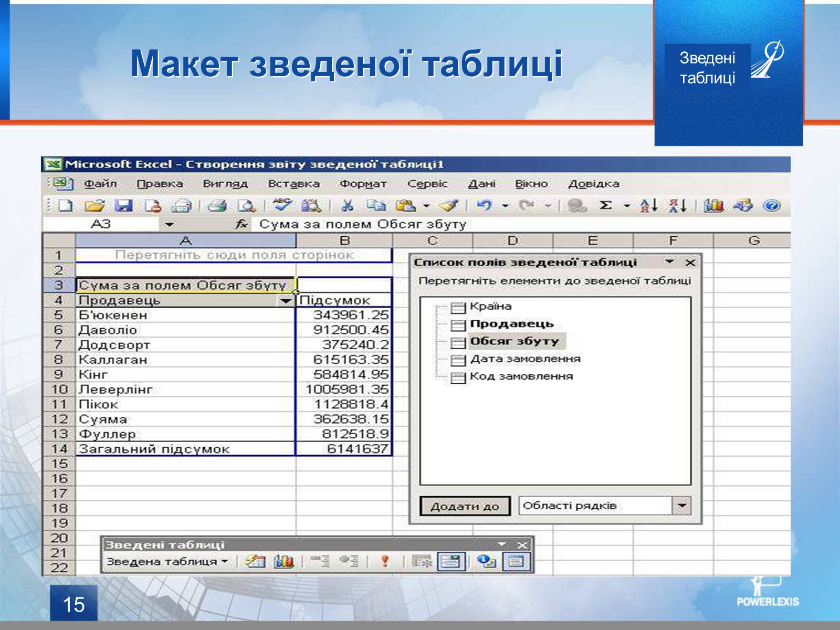The image size is (840, 630).
Task: Click the Open folder icon in toolbar
Action: coord(94,206)
